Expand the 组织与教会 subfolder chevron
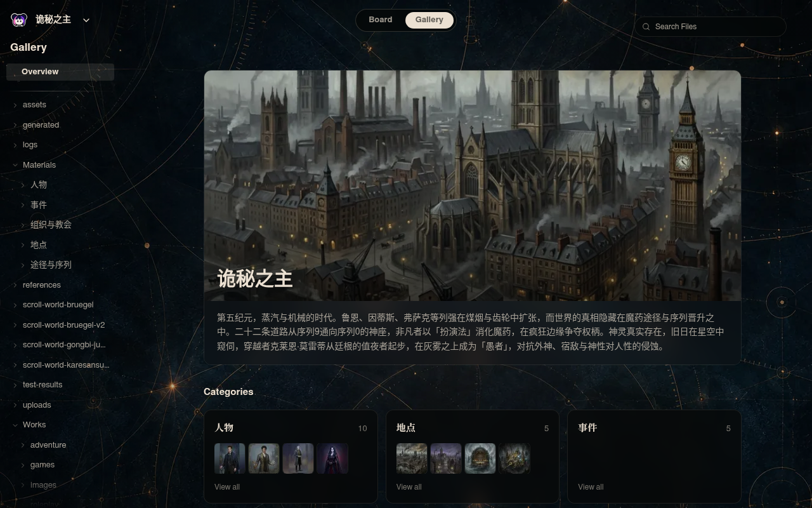This screenshot has height=508, width=812. tap(23, 225)
